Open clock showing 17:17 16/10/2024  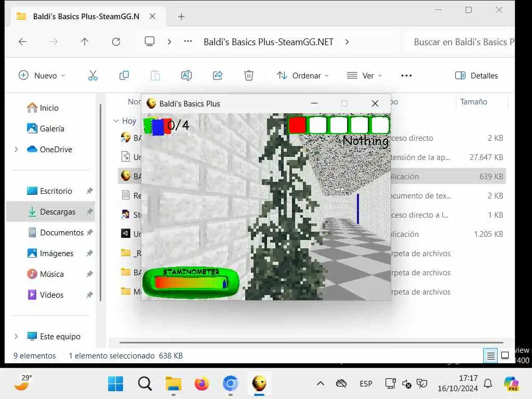pyautogui.click(x=458, y=383)
